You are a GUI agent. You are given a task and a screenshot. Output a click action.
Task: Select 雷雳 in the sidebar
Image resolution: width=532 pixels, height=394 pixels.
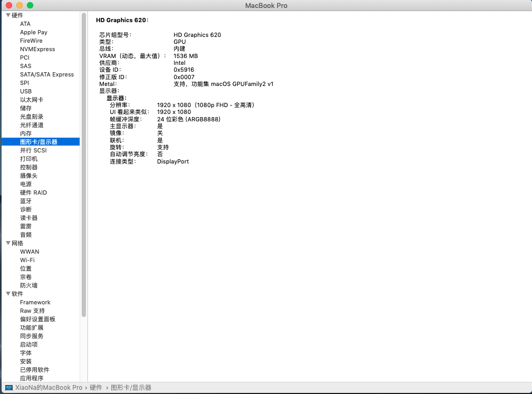point(26,226)
